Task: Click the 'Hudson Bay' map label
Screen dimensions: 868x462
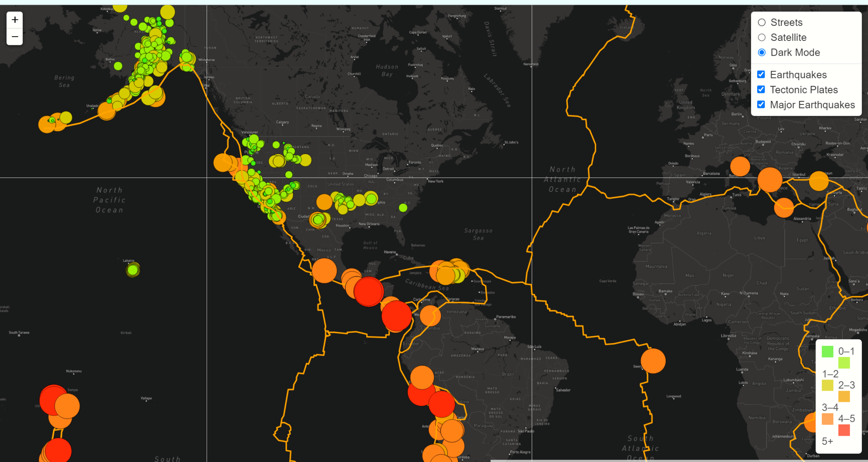Action: [x=387, y=70]
